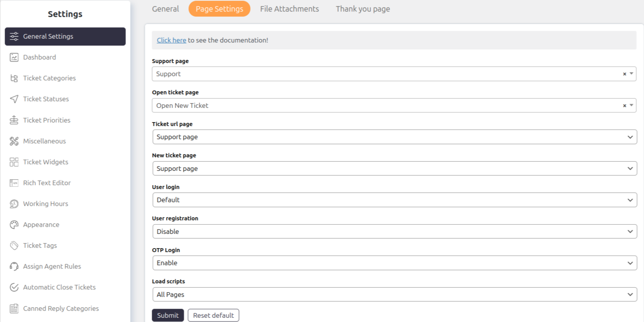Switch to the File Attachments tab
Viewport: 644px width, 322px height.
[289, 8]
